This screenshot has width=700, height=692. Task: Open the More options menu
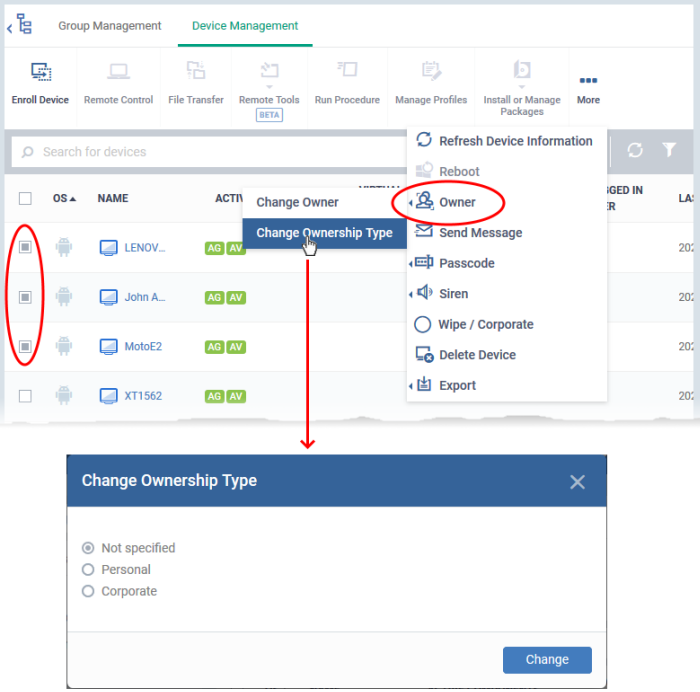(588, 88)
